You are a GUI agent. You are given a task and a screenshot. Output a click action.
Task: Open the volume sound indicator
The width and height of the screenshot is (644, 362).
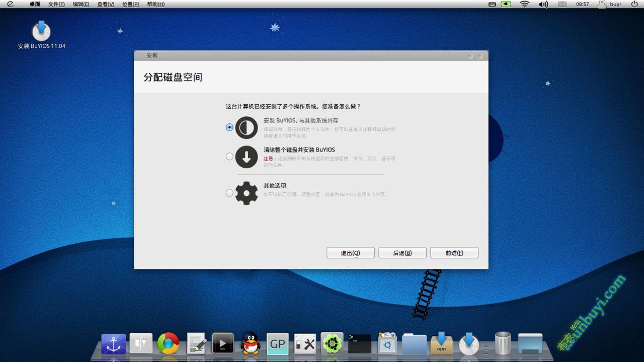click(543, 4)
